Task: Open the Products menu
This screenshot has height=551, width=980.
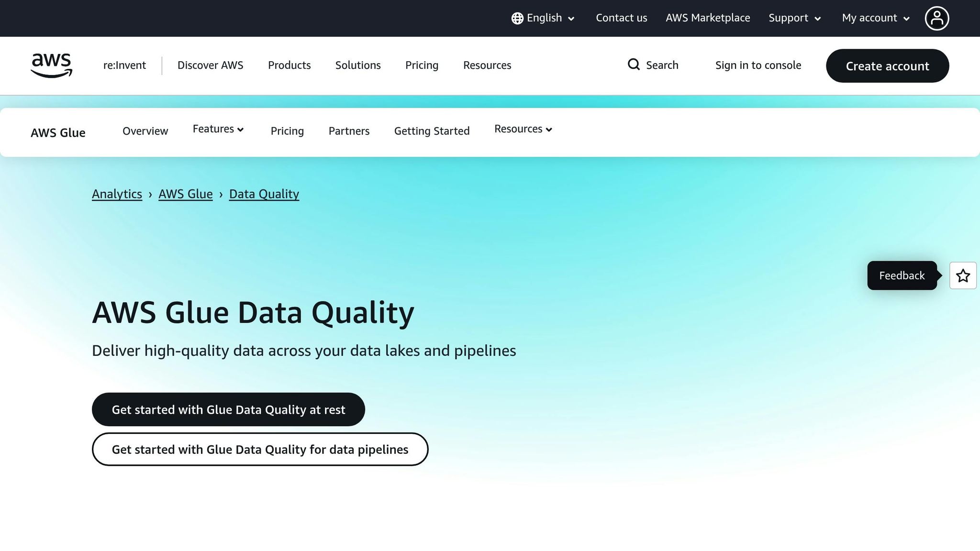Action: (x=289, y=65)
